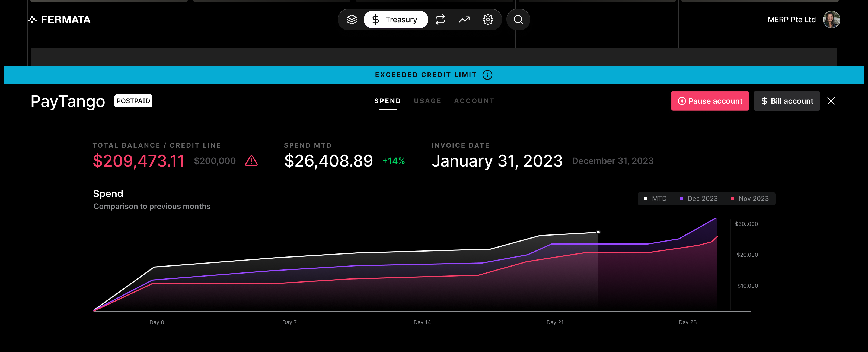The image size is (868, 352).
Task: Toggle the MTD series in legend
Action: tap(655, 199)
